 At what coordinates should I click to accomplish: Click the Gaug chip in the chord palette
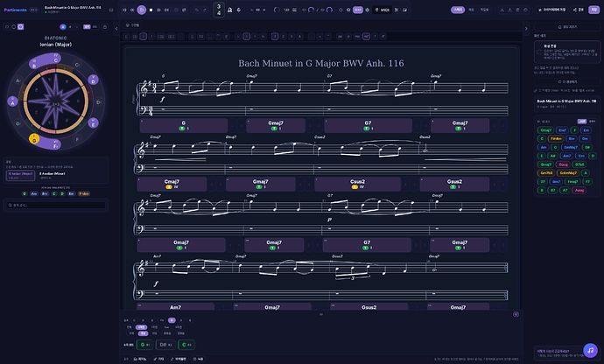(x=563, y=164)
